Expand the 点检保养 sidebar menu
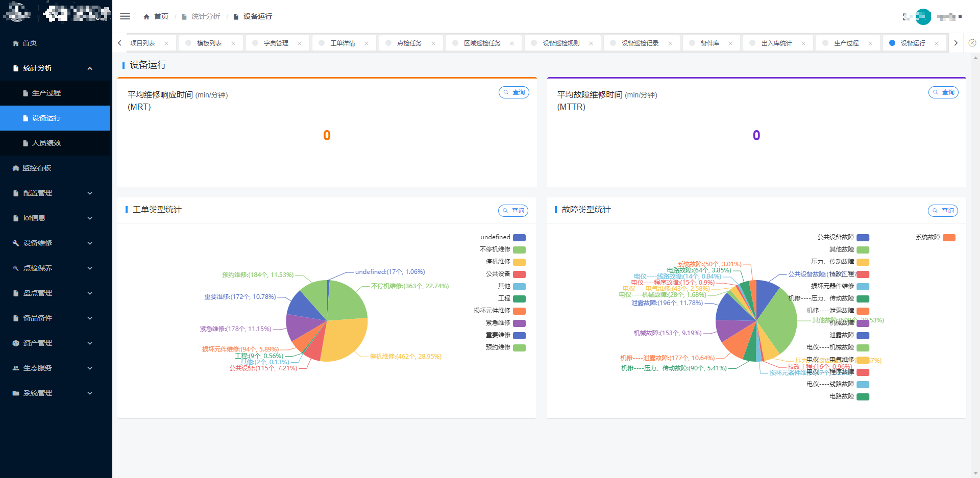Viewport: 980px width, 478px height. pos(55,268)
